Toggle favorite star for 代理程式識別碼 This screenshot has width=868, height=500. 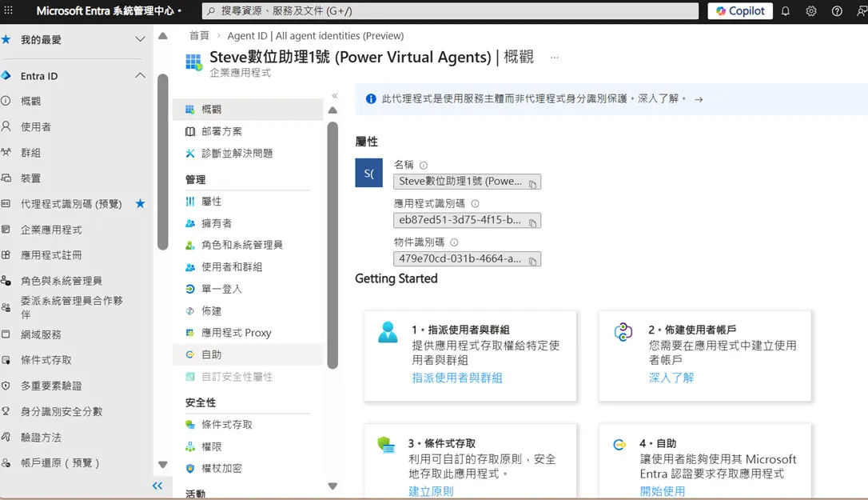click(140, 203)
